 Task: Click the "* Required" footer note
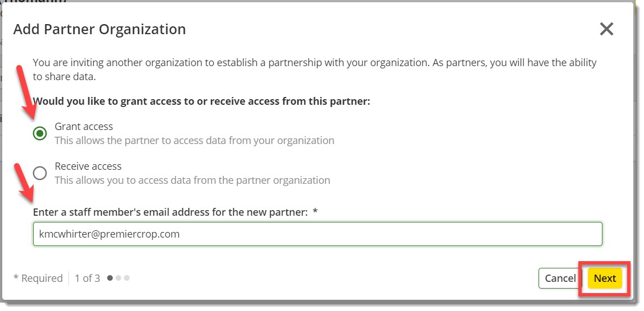pyautogui.click(x=38, y=278)
